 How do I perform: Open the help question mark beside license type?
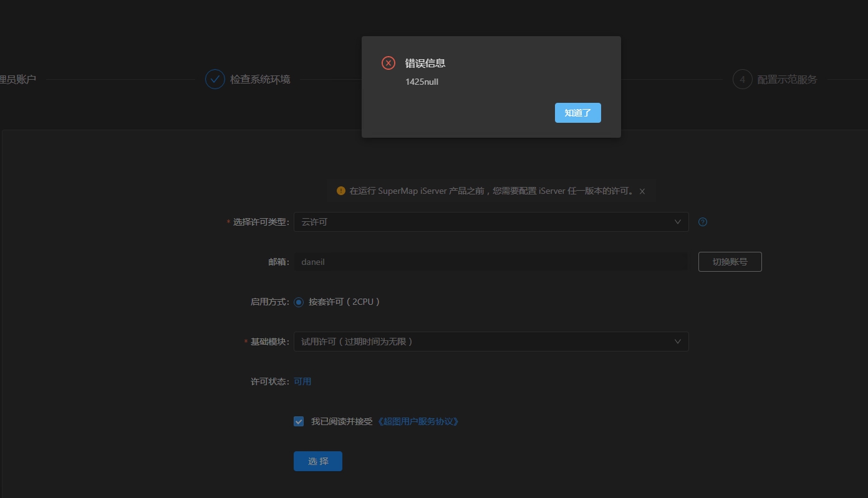[x=703, y=222]
